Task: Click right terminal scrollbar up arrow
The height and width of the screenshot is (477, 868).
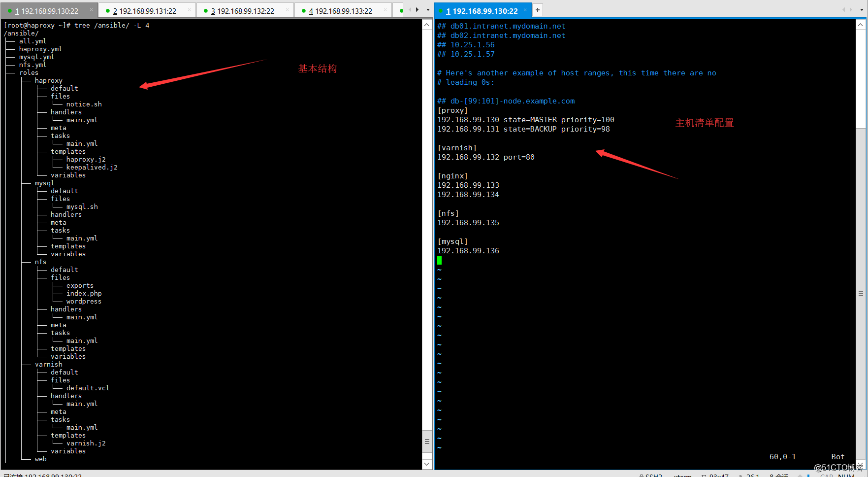Action: (x=861, y=25)
